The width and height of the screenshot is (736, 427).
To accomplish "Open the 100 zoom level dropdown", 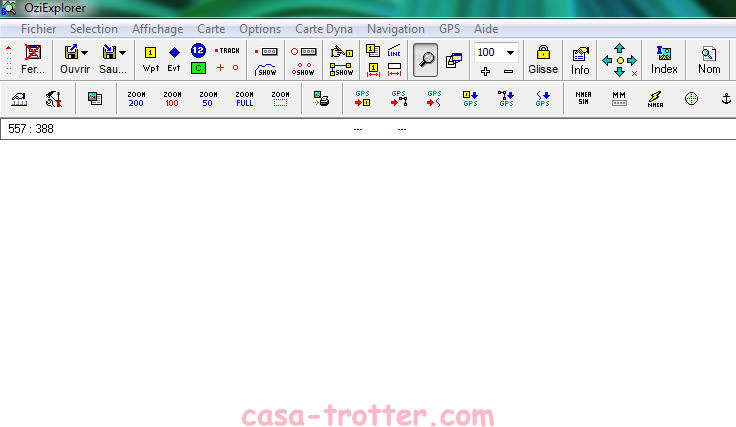I will (510, 53).
